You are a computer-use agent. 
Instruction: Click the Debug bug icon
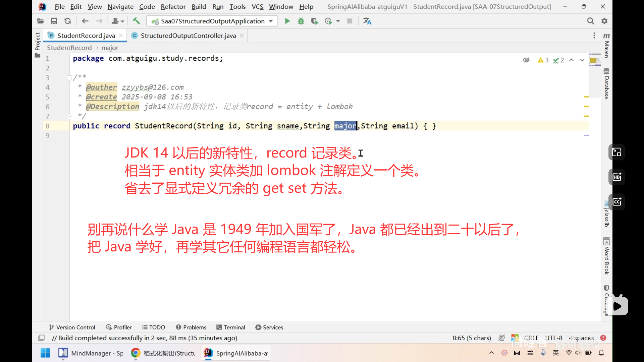point(301,21)
